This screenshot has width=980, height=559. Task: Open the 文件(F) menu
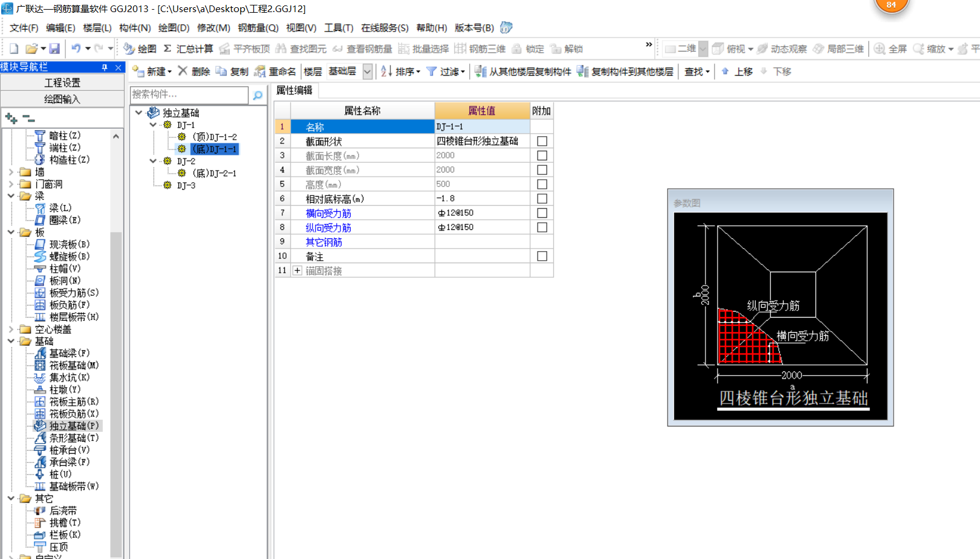pyautogui.click(x=24, y=28)
